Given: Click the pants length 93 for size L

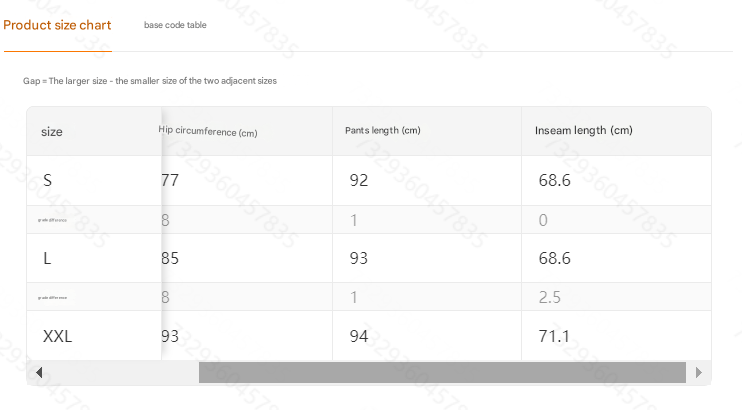Looking at the screenshot, I should [359, 258].
